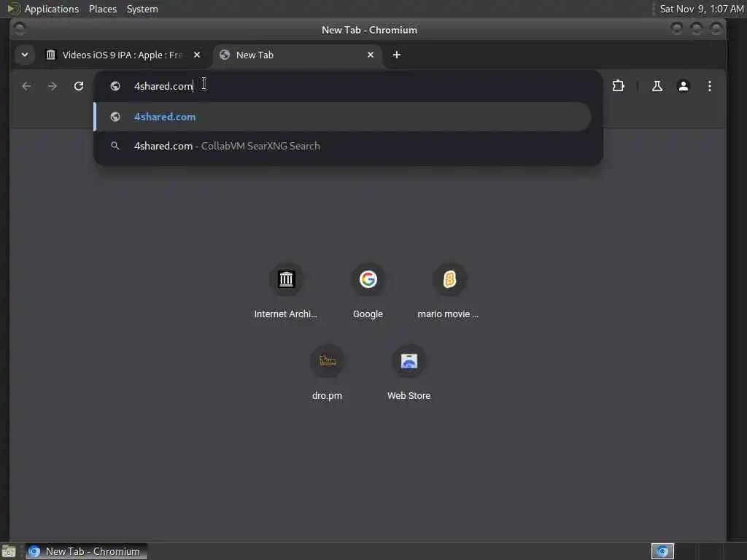Open the Extensions puzzle icon
The width and height of the screenshot is (747, 560).
618,86
